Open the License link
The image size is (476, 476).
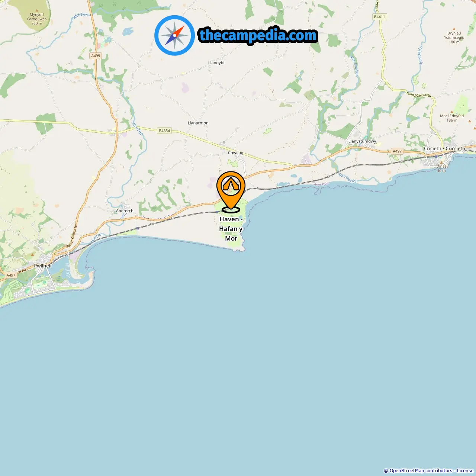pos(465,471)
